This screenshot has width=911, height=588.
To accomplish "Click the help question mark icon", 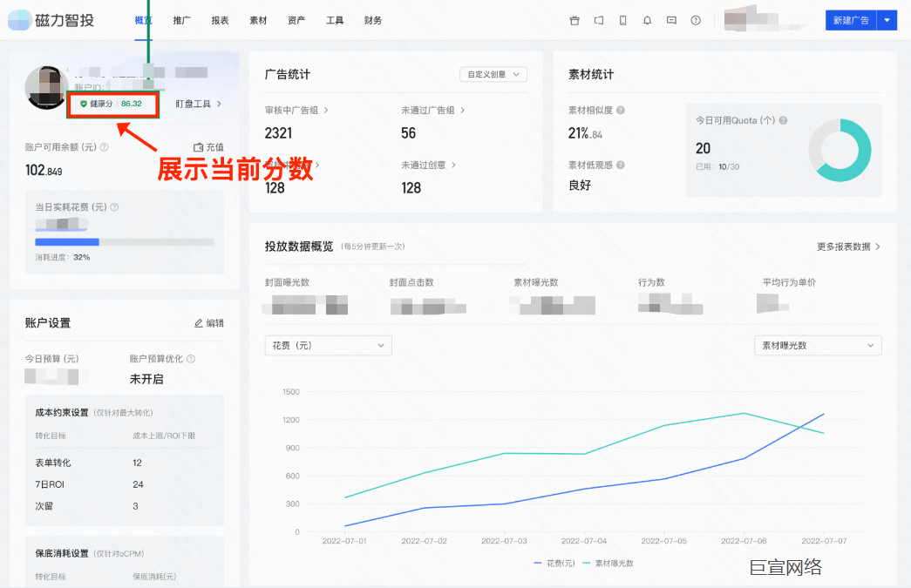I will [696, 19].
